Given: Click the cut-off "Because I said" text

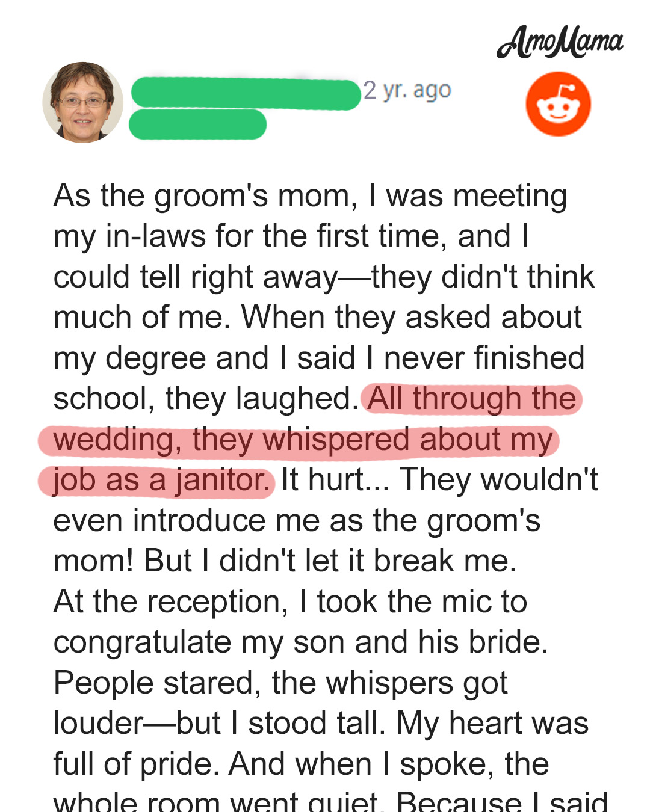Looking at the screenshot, I should (501, 803).
